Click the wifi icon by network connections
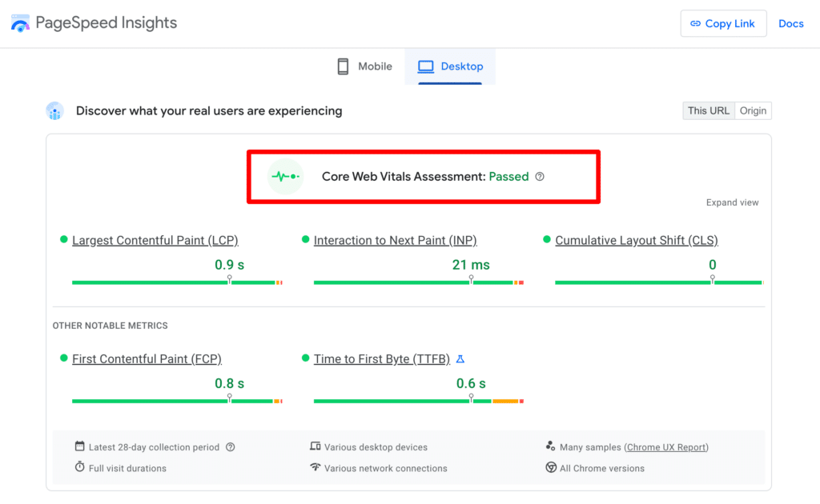The height and width of the screenshot is (504, 820). [x=316, y=467]
